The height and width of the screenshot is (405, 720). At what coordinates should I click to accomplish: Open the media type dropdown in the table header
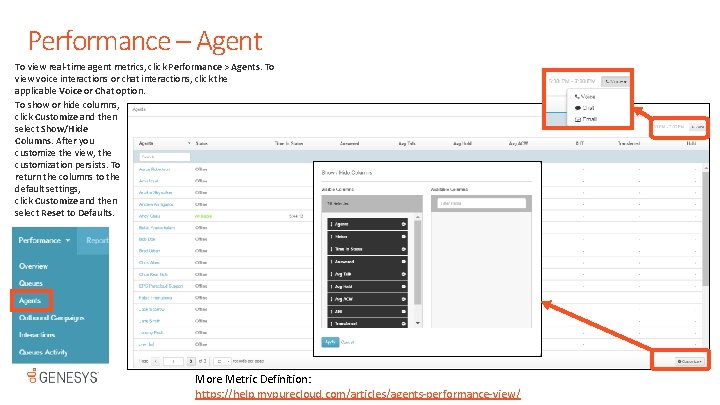[x=697, y=127]
